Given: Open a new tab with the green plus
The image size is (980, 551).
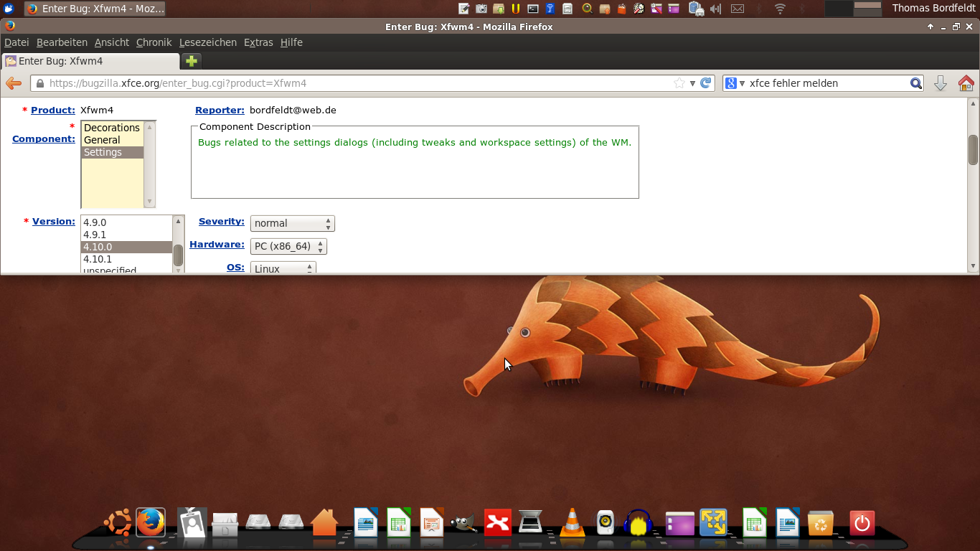Looking at the screenshot, I should coord(191,61).
